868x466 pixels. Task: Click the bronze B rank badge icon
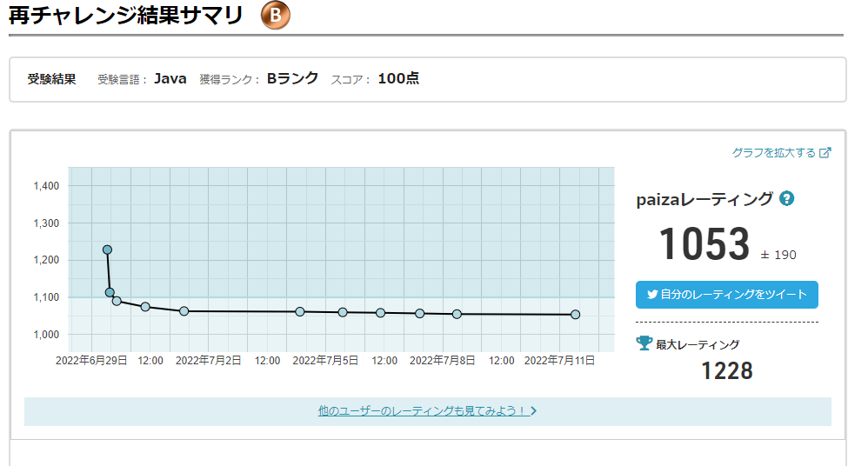click(x=276, y=17)
